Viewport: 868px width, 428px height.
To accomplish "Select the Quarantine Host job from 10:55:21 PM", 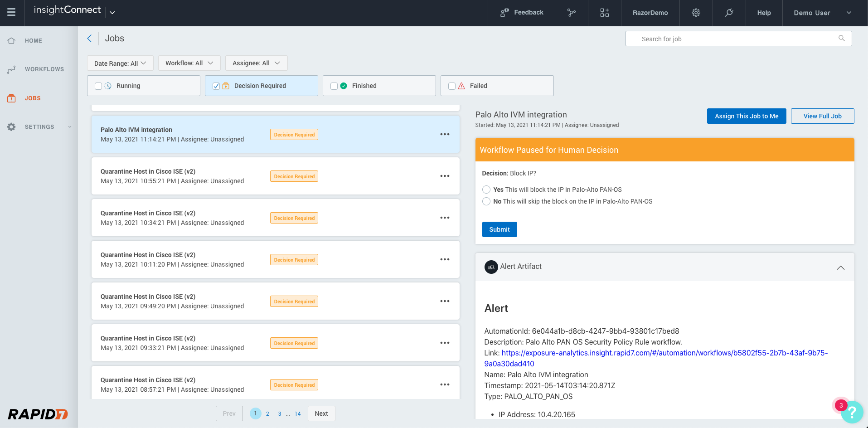I will tap(276, 176).
